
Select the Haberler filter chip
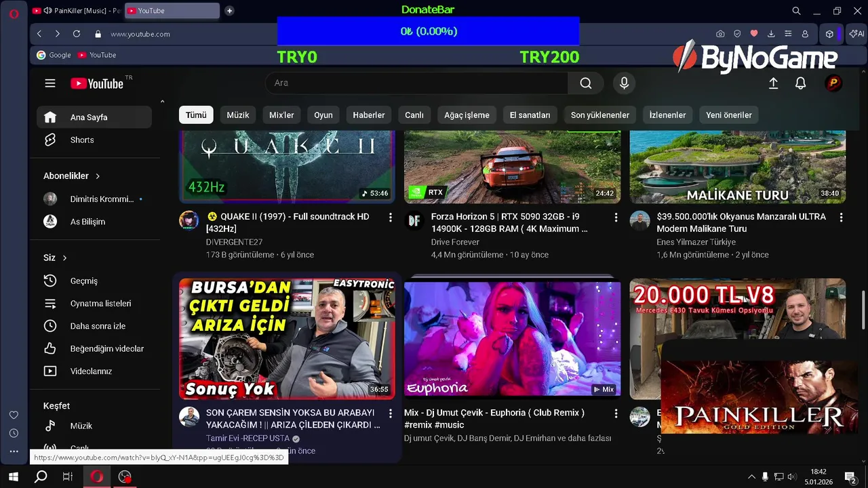click(x=369, y=115)
